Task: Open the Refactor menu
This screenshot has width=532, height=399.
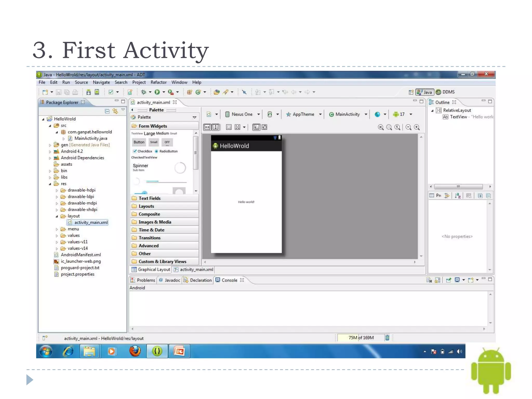Action: [158, 82]
